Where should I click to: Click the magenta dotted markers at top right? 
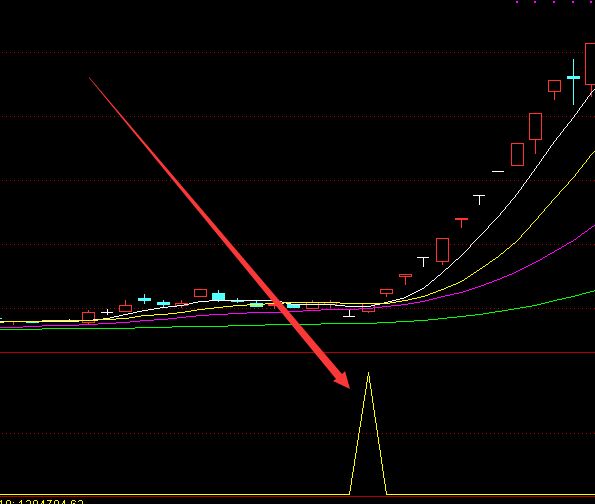tap(555, 2)
